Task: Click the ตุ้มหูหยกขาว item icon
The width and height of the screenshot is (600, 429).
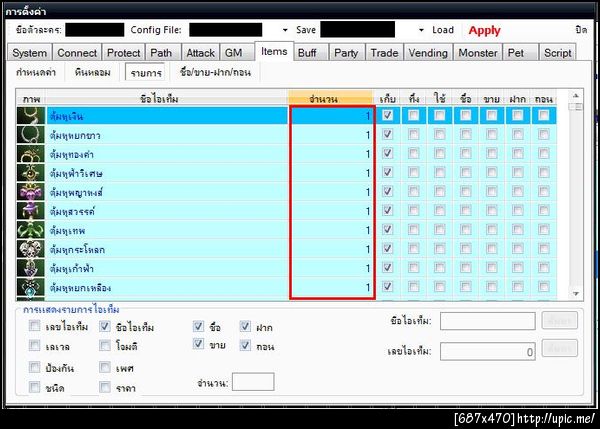Action: (31, 135)
